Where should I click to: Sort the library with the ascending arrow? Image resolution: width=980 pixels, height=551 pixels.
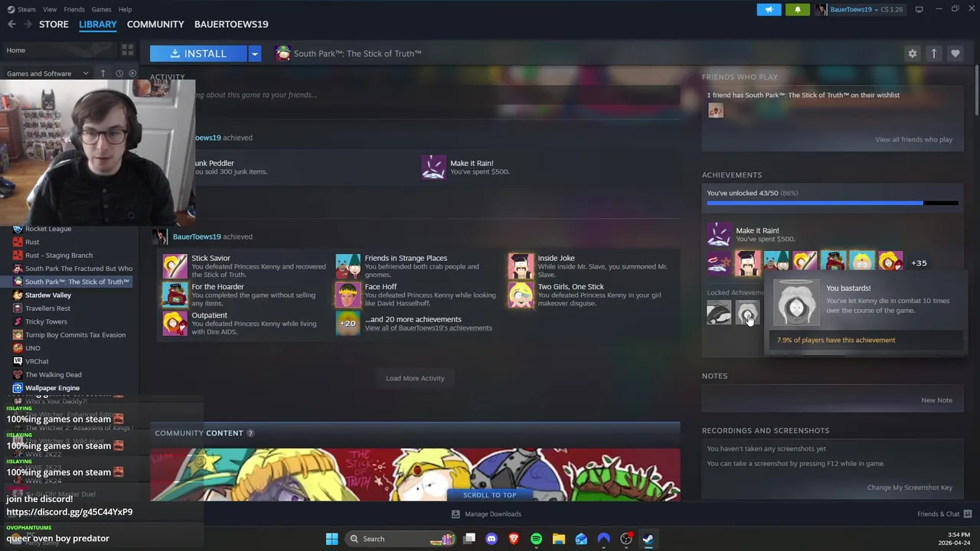[103, 73]
